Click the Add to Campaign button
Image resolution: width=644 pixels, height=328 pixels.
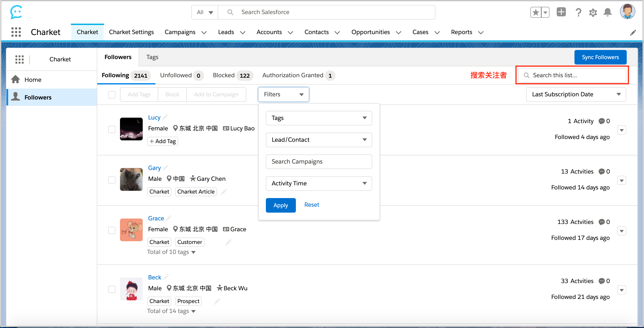click(216, 94)
